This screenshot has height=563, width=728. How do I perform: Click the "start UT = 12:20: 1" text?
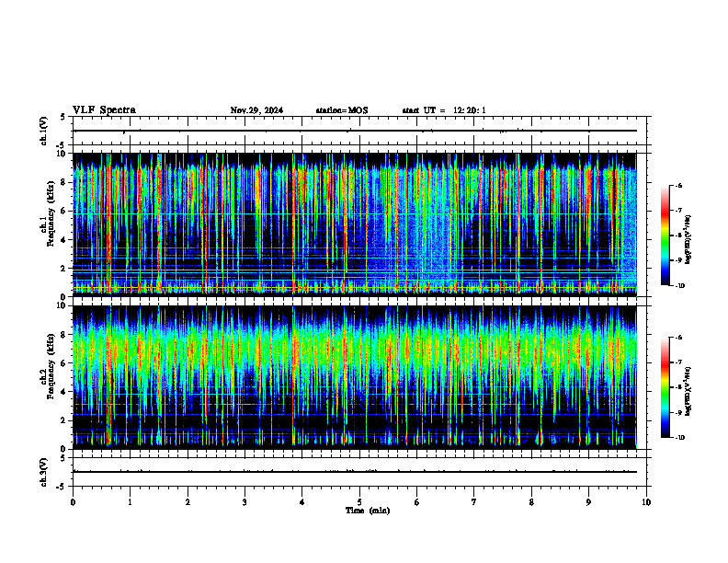pos(444,110)
